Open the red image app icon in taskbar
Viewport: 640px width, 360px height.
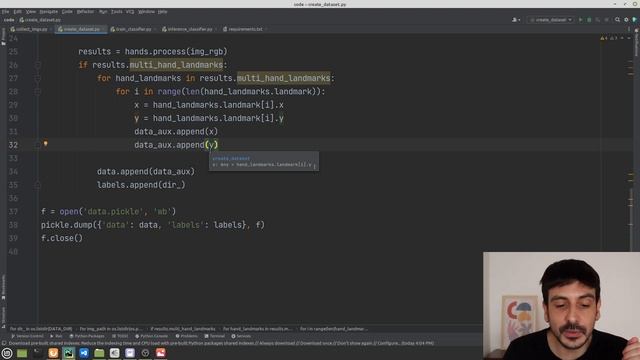pos(161,353)
